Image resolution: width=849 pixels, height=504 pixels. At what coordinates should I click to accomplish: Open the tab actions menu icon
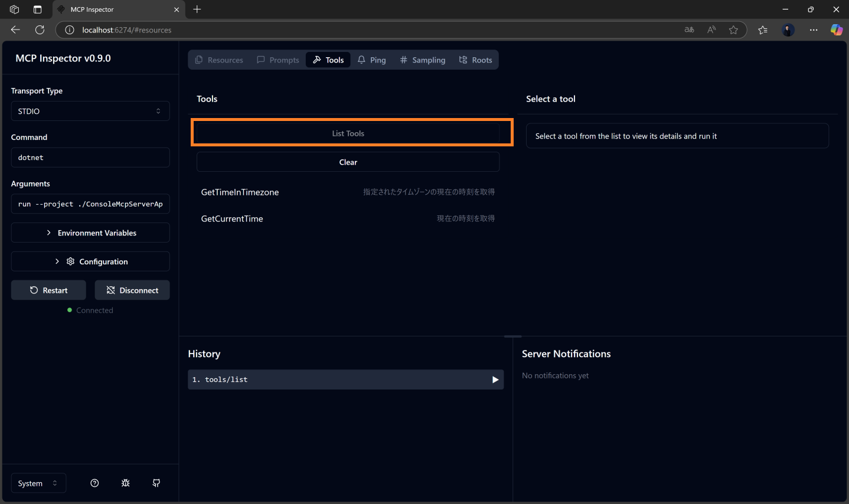[x=37, y=9]
